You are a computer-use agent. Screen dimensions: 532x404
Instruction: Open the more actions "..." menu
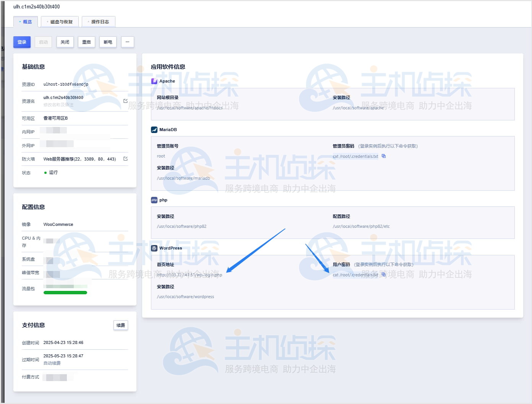pyautogui.click(x=128, y=42)
